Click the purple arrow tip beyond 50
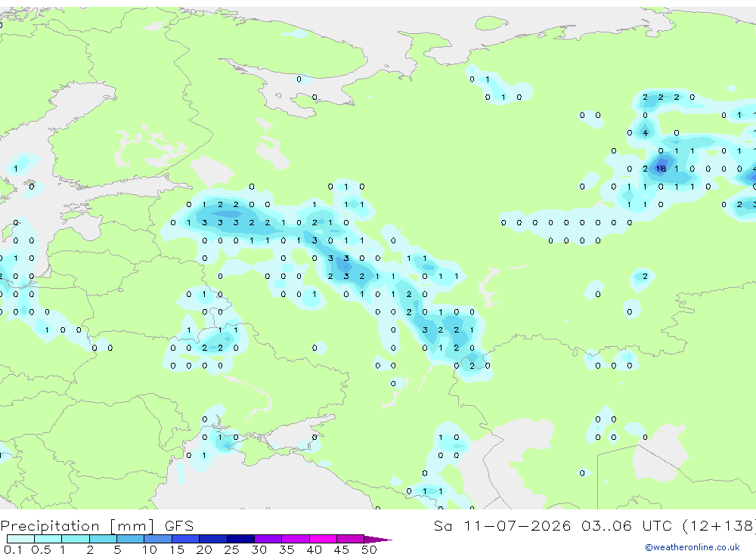The width and height of the screenshot is (756, 554). (x=378, y=540)
